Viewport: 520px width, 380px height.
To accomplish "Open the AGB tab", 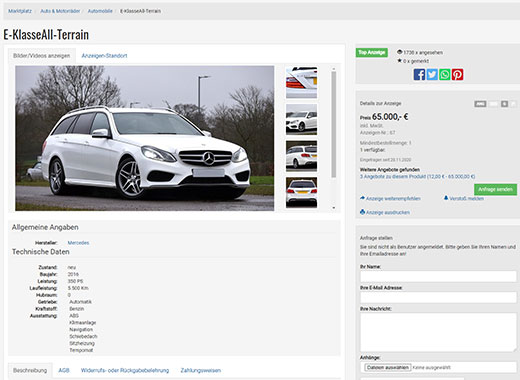I will 64,370.
